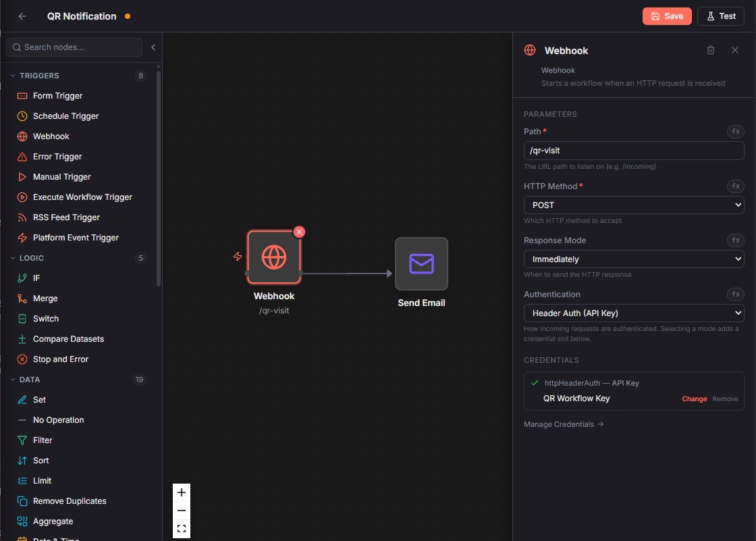Click the connection line between Webhook and Send Email
756x541 pixels.
pyautogui.click(x=347, y=274)
